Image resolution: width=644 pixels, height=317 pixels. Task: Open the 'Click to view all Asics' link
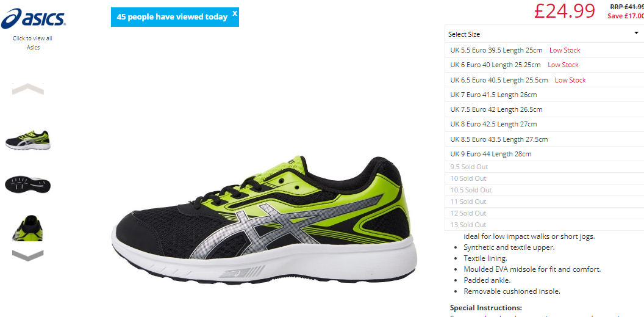click(32, 43)
